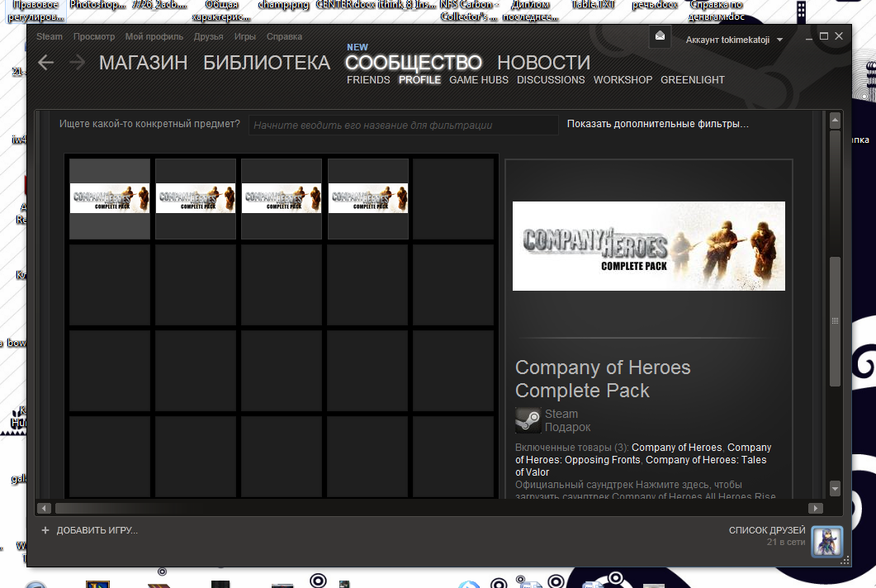Go back with the left arrow button

[x=45, y=63]
